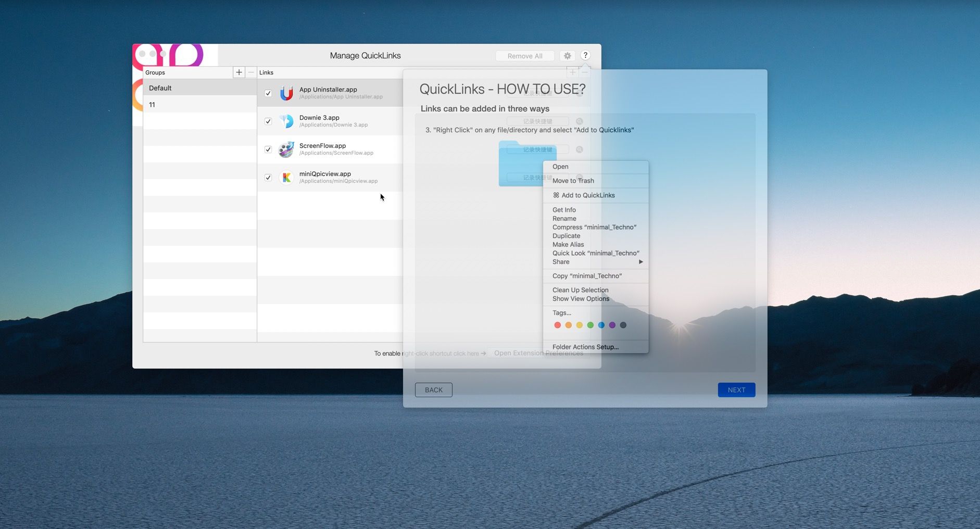Click the Downie 3.app row name
Viewport: 980px width, 529px height.
pyautogui.click(x=319, y=118)
